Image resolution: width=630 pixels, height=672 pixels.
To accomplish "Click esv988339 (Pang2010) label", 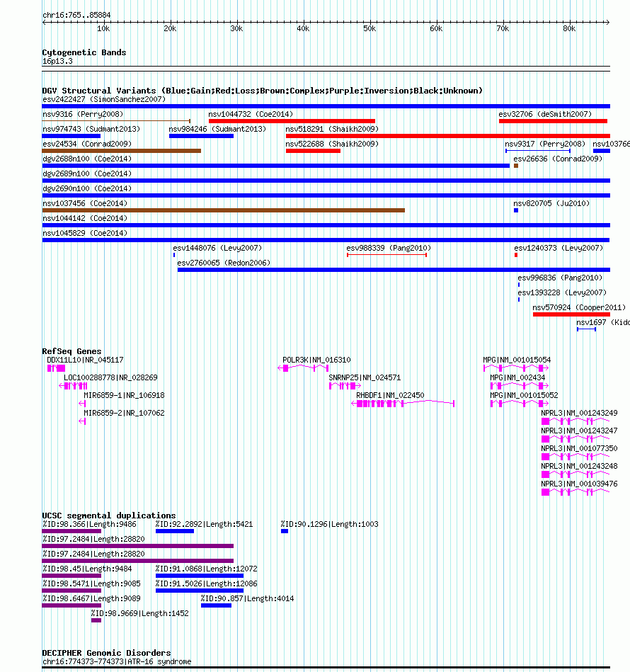I will (389, 248).
